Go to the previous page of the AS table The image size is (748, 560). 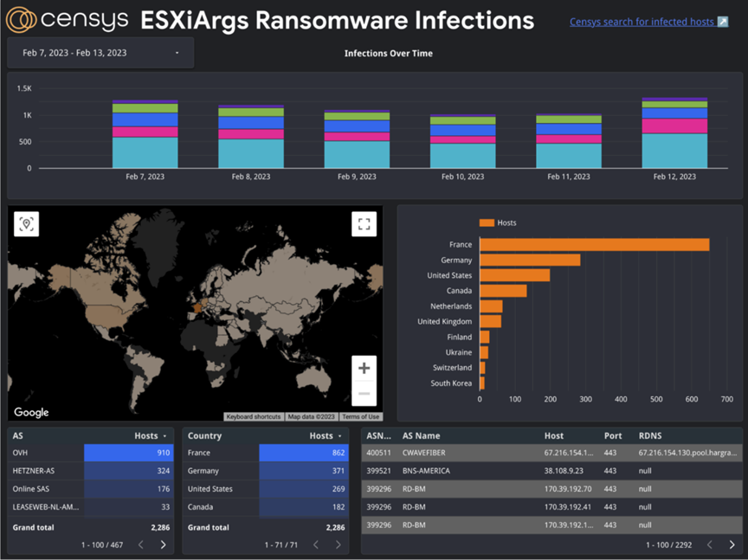141,544
